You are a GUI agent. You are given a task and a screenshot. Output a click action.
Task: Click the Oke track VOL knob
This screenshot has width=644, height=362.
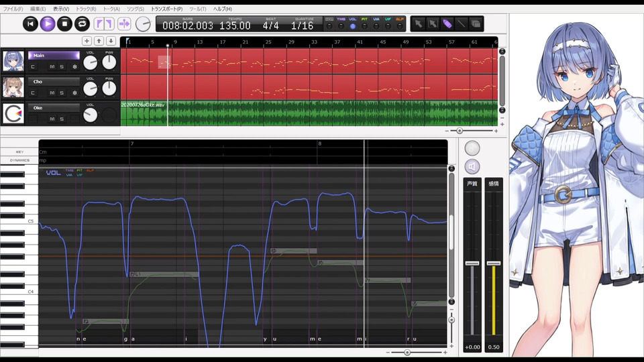click(x=91, y=115)
